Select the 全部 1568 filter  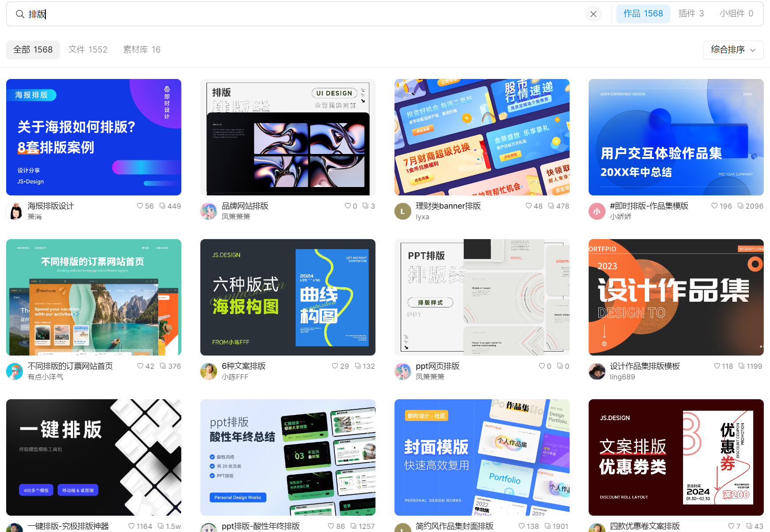click(33, 49)
